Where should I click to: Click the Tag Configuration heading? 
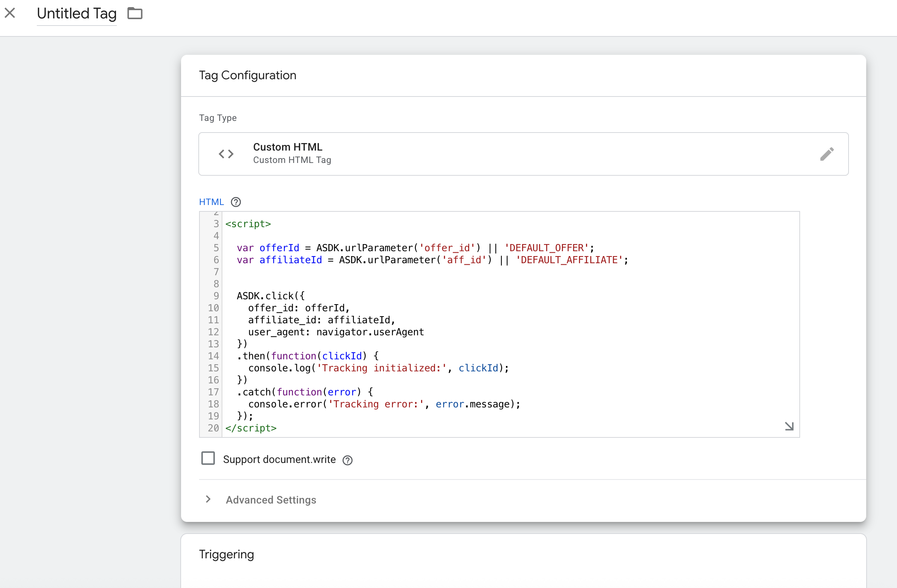pos(247,75)
